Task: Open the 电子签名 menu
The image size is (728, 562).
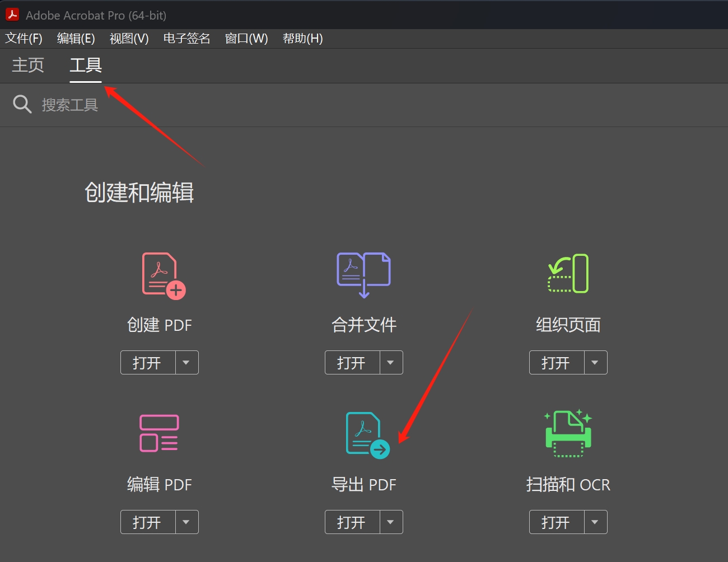Action: (186, 39)
